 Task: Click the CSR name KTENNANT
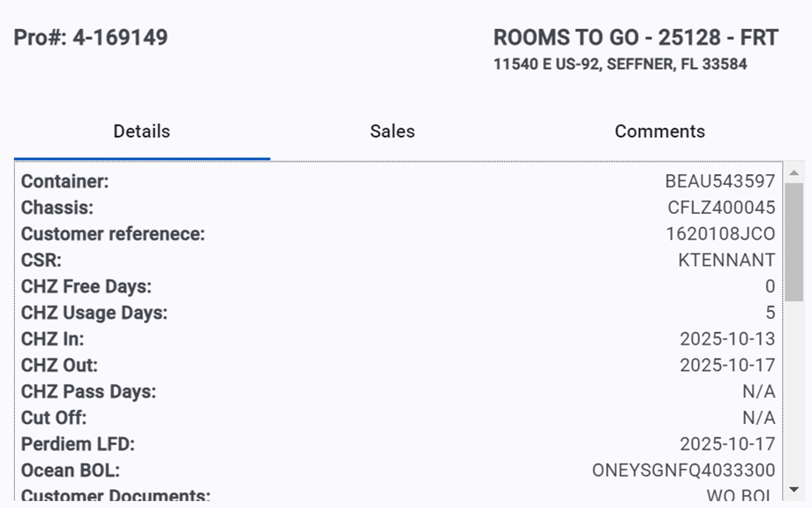[x=726, y=261]
